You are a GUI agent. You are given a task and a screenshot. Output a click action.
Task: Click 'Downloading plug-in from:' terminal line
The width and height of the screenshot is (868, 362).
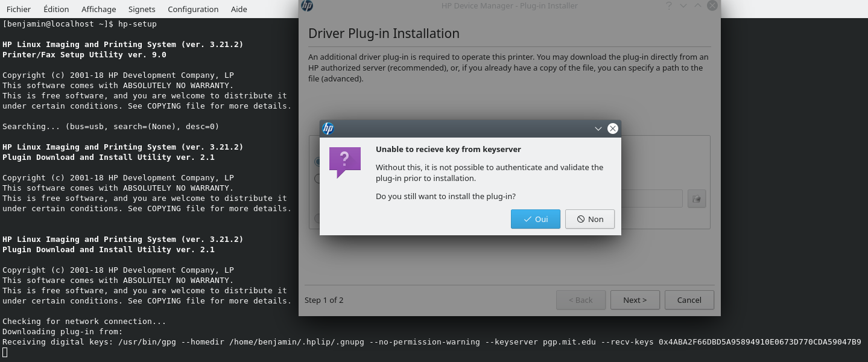coord(63,332)
